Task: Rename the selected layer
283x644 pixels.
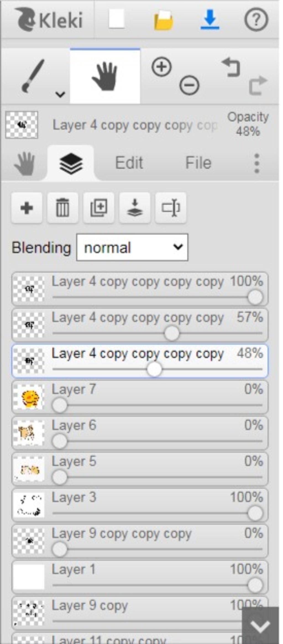Action: (171, 208)
